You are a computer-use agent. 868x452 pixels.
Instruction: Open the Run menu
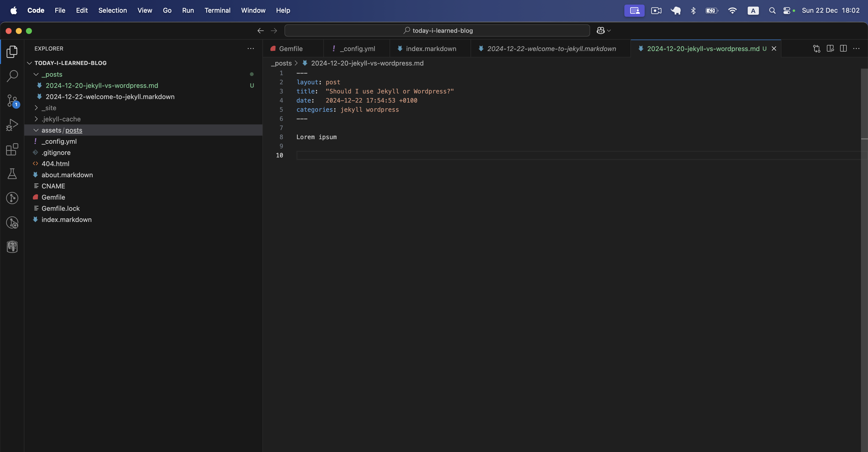188,10
